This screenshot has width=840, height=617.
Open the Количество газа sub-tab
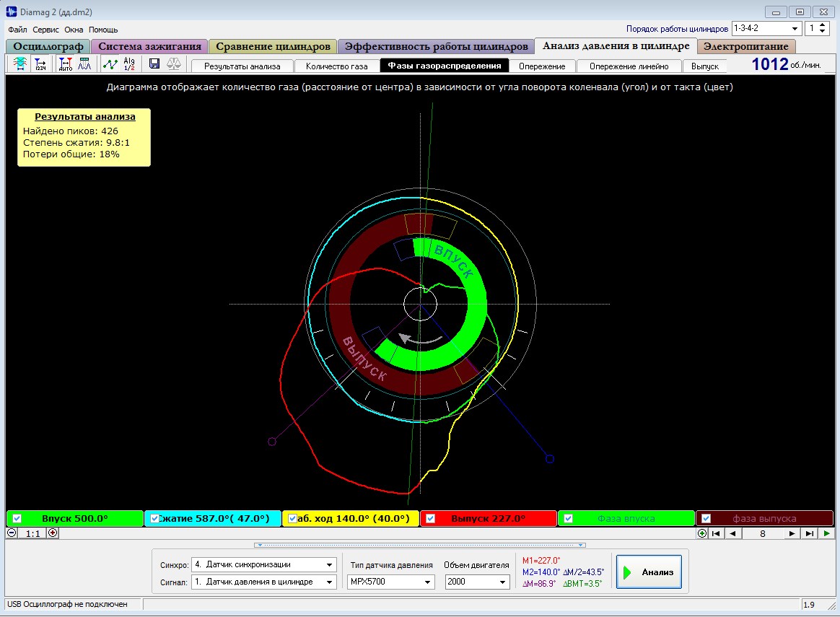tap(336, 66)
